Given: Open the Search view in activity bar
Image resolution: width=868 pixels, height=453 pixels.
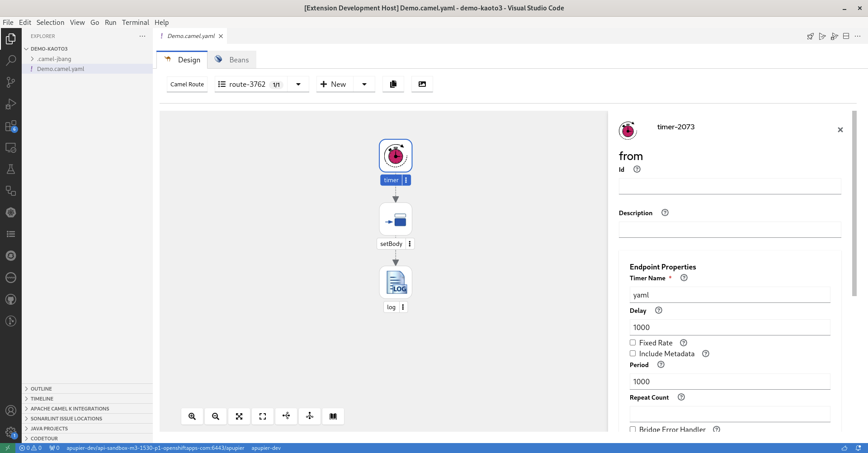Looking at the screenshot, I should (11, 60).
